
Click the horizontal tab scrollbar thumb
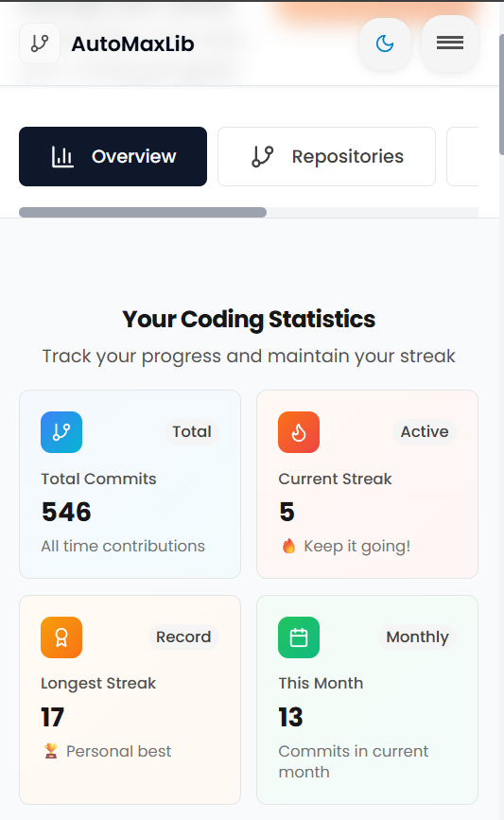coord(143,212)
